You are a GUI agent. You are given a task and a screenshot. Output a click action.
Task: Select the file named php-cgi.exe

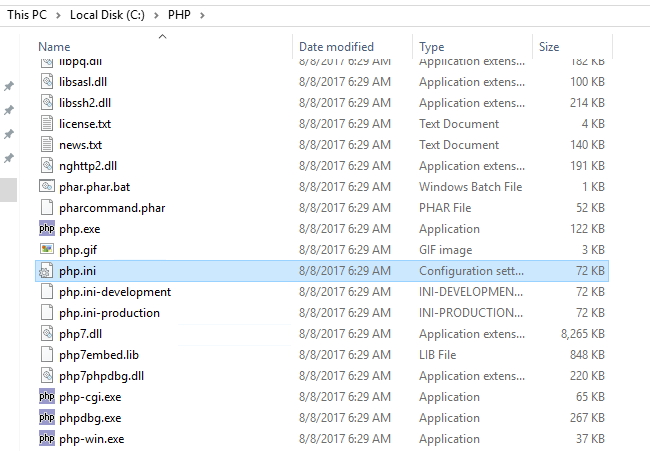click(90, 397)
